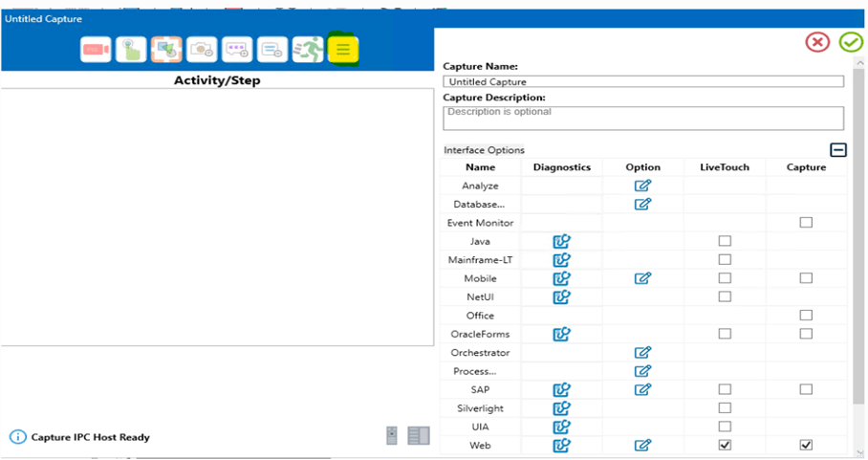Click the running man exit icon
Image resolution: width=868 pixels, height=460 pixels.
(x=308, y=50)
